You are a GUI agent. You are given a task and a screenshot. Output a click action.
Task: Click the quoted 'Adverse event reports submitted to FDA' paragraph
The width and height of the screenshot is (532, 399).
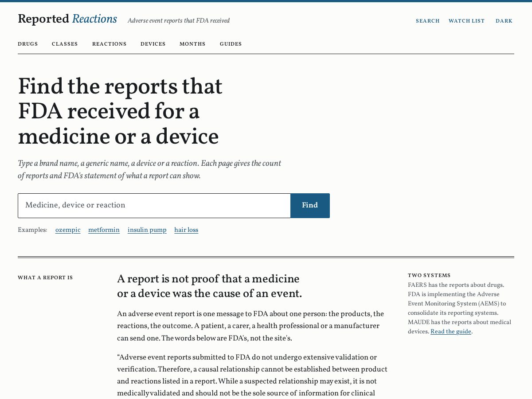(x=252, y=376)
